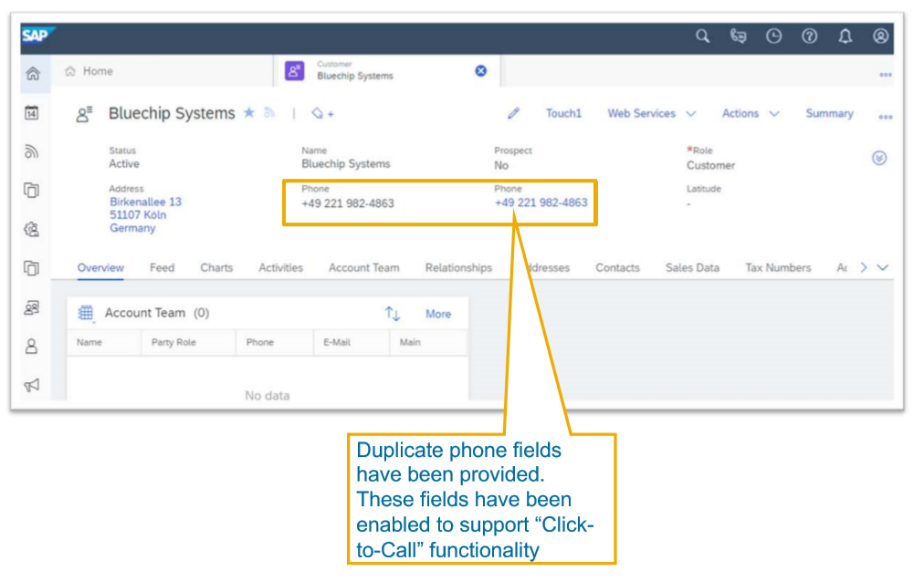The width and height of the screenshot is (914, 581).
Task: Open the search icon in top bar
Action: (702, 36)
